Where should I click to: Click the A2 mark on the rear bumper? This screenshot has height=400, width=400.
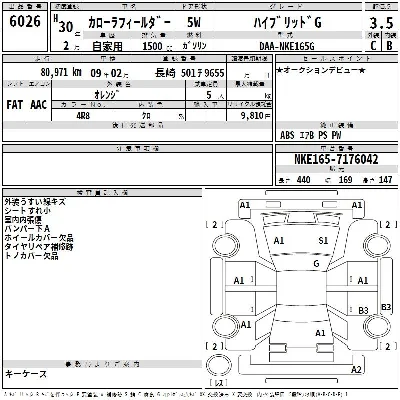(x=356, y=370)
